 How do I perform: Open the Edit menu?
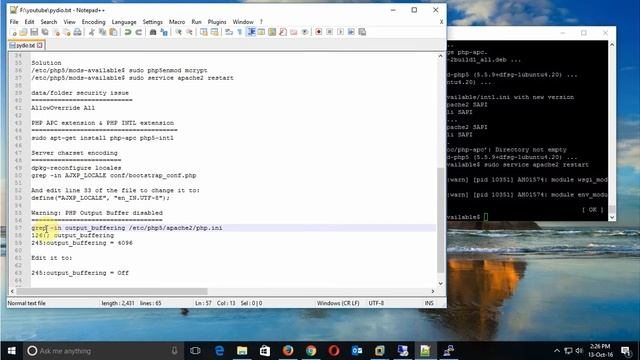coord(29,22)
